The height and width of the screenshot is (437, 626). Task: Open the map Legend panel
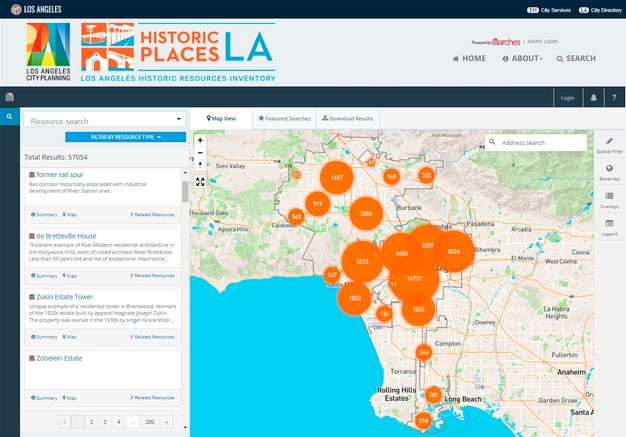click(610, 227)
